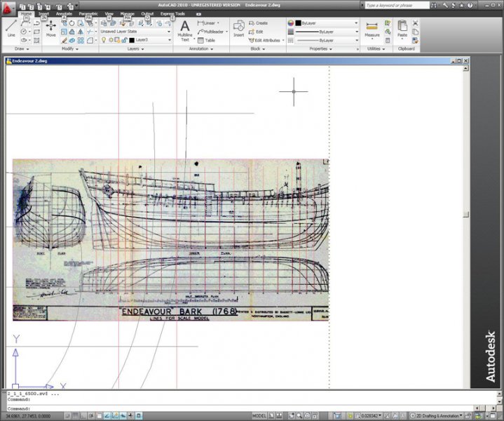Click the black layer color swatch
Viewport: 504px width, 421px height.
coord(132,40)
